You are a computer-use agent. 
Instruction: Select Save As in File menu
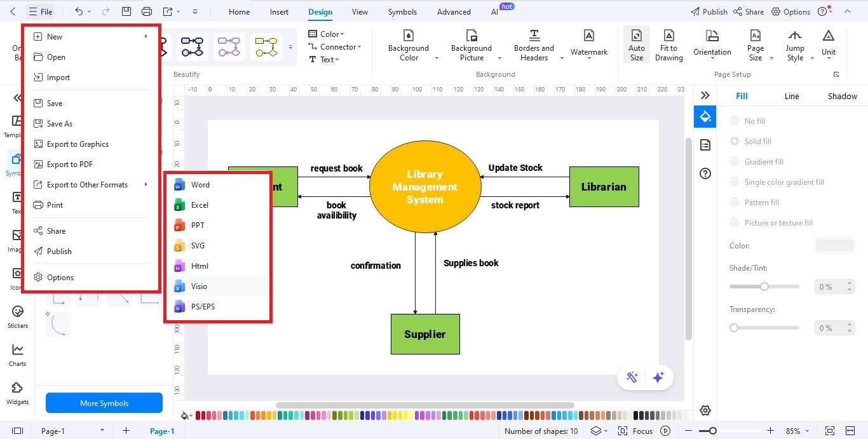(90, 123)
